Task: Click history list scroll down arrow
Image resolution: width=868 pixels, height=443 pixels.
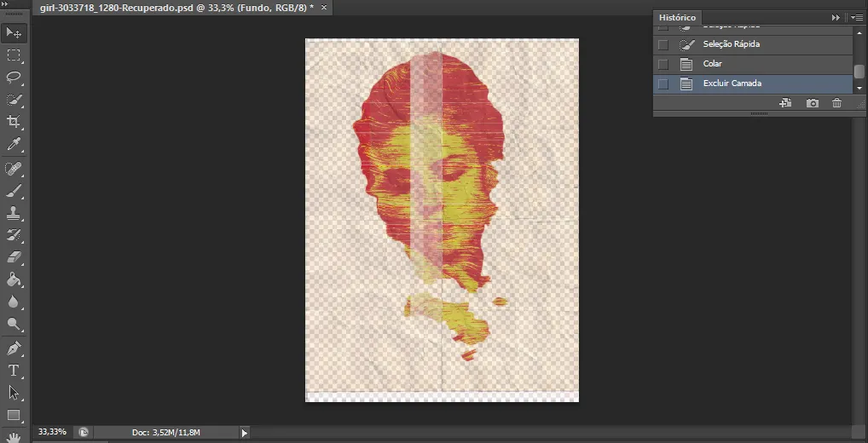Action: pyautogui.click(x=859, y=88)
